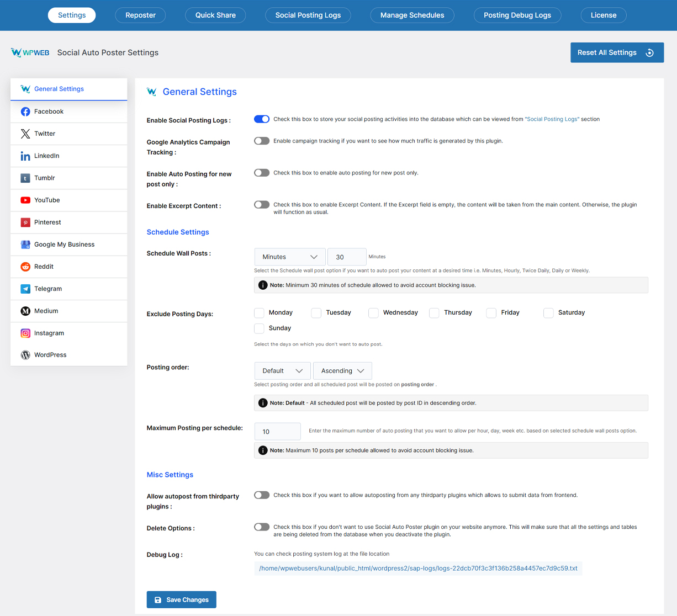The image size is (677, 616).
Task: Turn on the Delete Options toggle switch
Action: click(x=262, y=527)
